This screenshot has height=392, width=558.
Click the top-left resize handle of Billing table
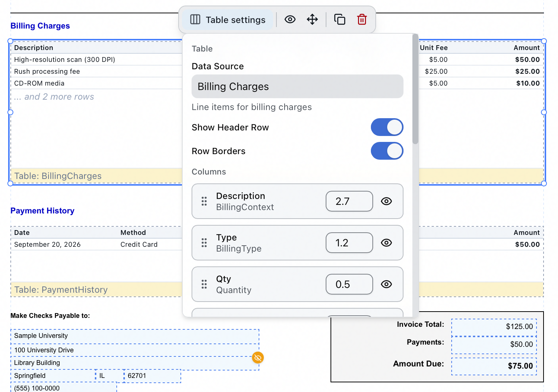pyautogui.click(x=10, y=41)
